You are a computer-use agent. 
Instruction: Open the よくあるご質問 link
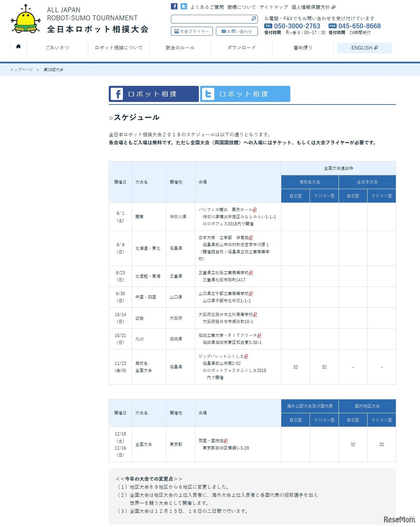click(x=207, y=7)
